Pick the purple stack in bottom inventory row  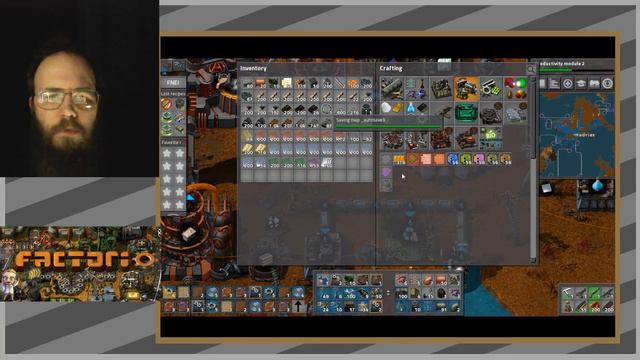click(313, 163)
